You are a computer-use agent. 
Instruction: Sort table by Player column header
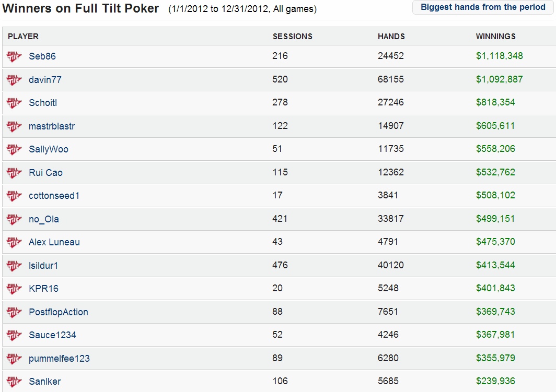(23, 37)
